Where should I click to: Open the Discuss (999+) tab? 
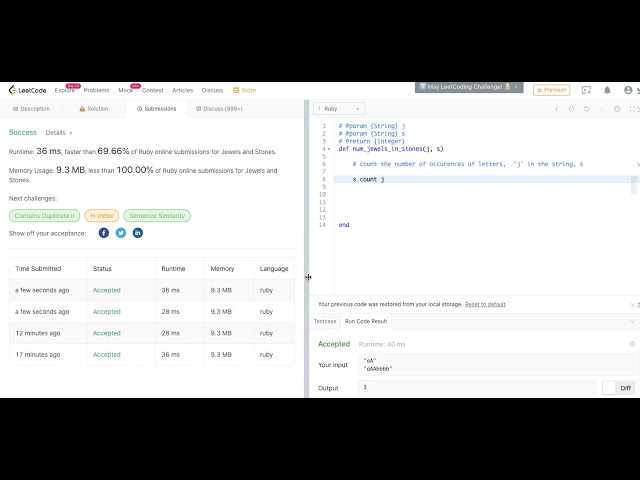(x=219, y=109)
